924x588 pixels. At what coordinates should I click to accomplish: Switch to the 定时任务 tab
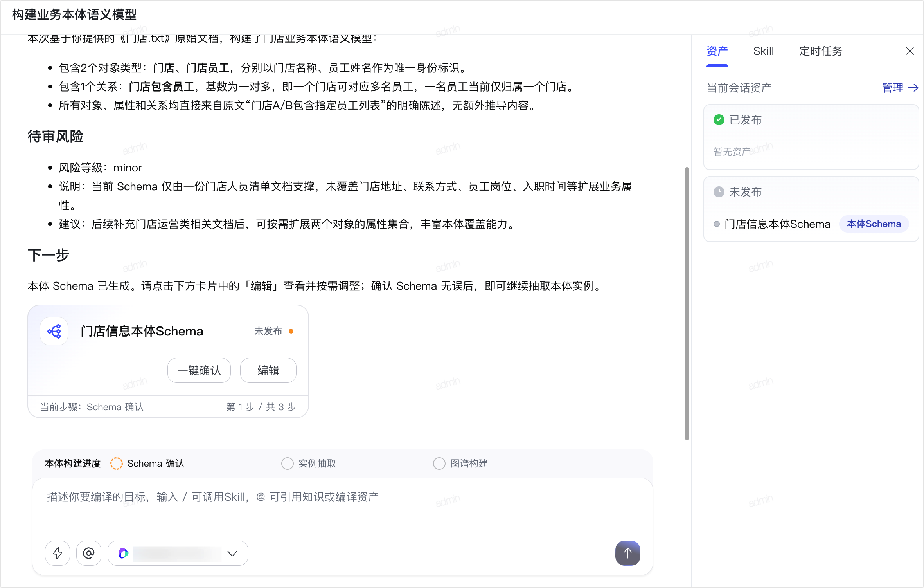pyautogui.click(x=821, y=51)
